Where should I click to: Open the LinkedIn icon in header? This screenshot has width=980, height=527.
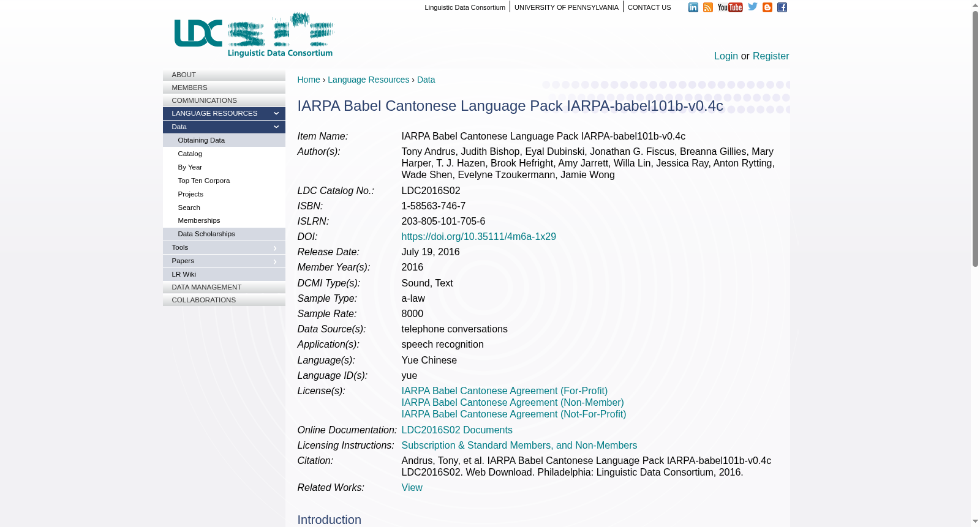pos(693,7)
